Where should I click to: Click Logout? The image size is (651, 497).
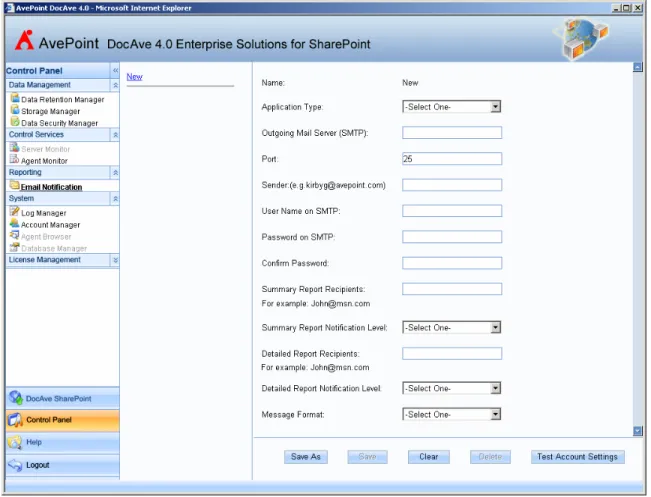coord(63,465)
